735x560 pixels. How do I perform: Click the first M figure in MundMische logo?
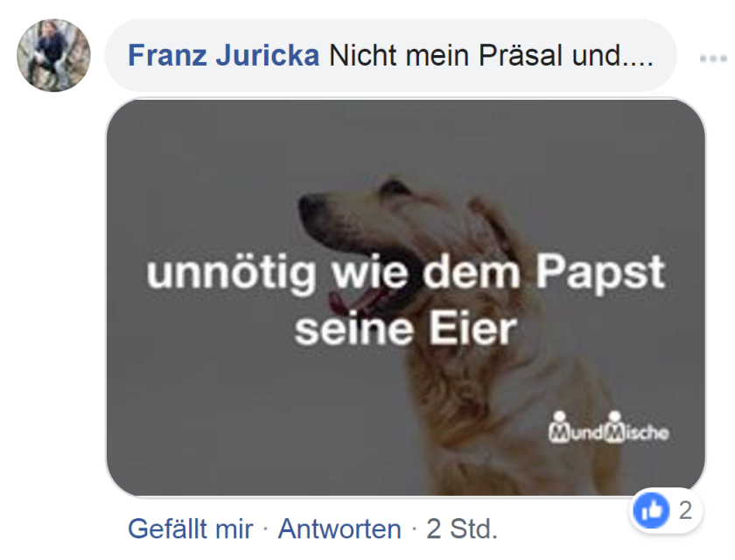click(559, 428)
